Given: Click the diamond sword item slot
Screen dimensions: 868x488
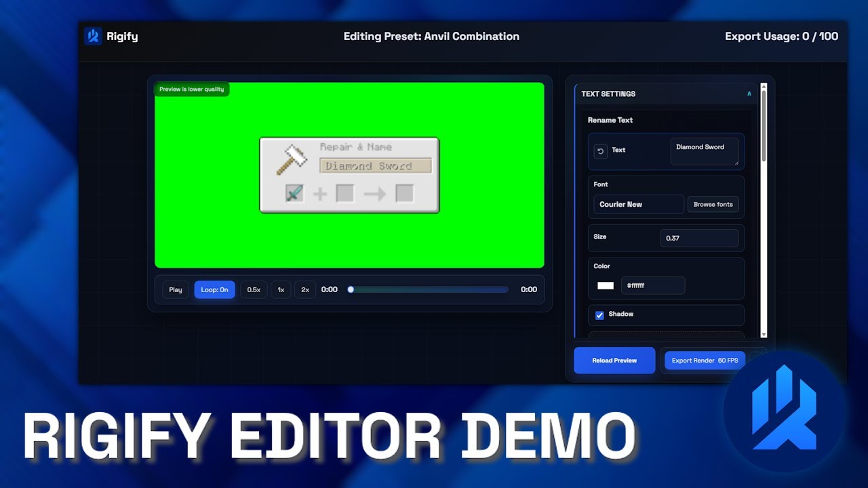Looking at the screenshot, I should pos(294,194).
